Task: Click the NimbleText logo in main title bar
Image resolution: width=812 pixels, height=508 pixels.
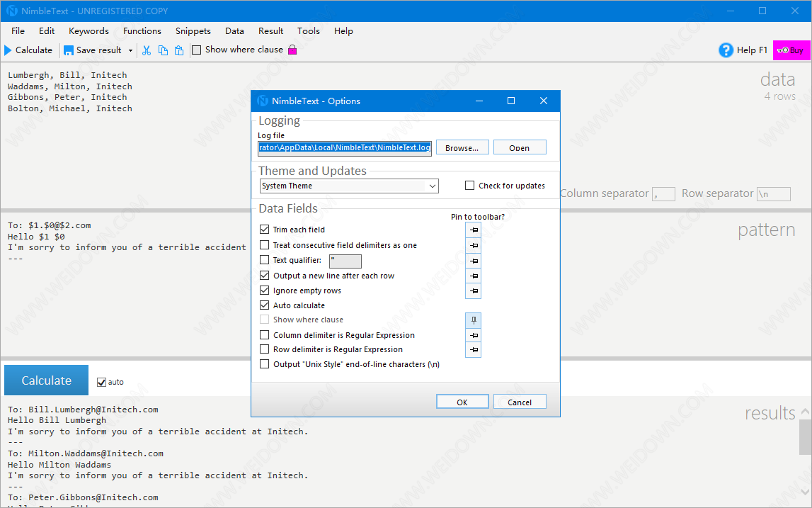Action: coord(12,11)
